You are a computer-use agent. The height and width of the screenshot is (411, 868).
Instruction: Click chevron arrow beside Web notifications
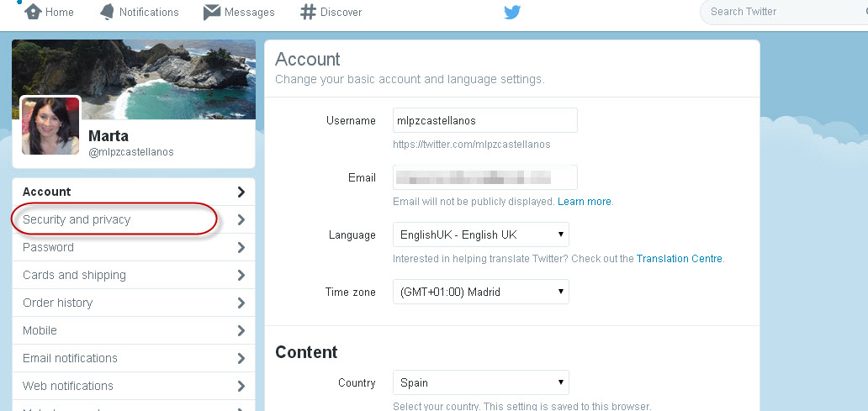click(241, 386)
